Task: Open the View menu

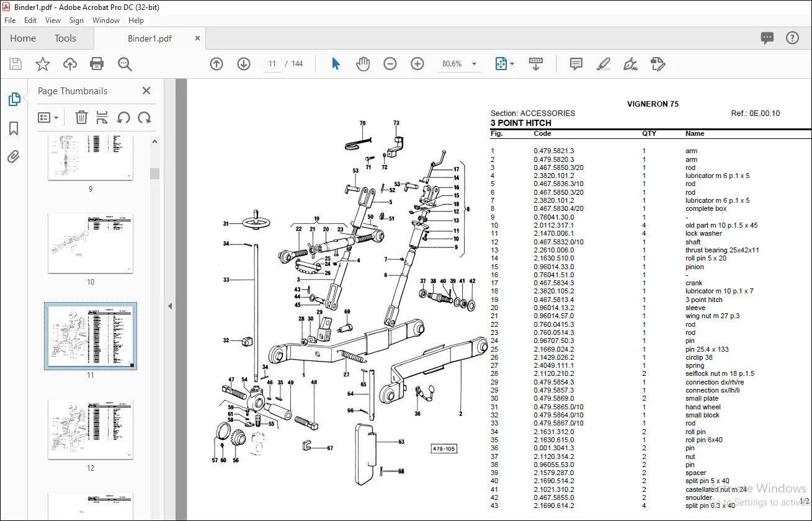Action: pos(53,20)
